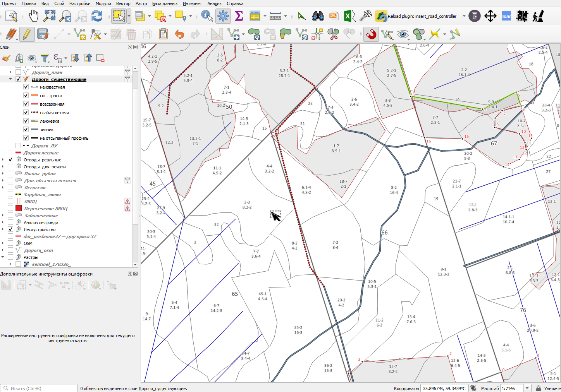Click the Reload plugin icon
561x392 pixels.
(381, 16)
